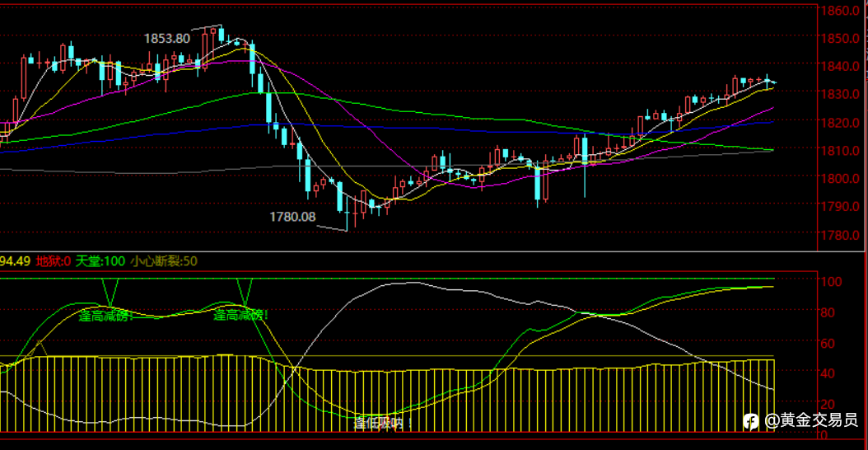The height and width of the screenshot is (450, 868).
Task: Select the 94.49 indicator value
Action: 16,261
